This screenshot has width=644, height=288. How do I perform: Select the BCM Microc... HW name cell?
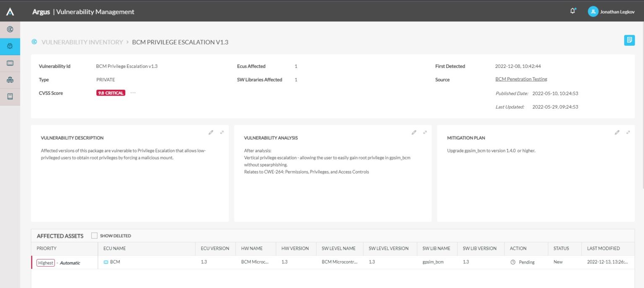click(255, 262)
